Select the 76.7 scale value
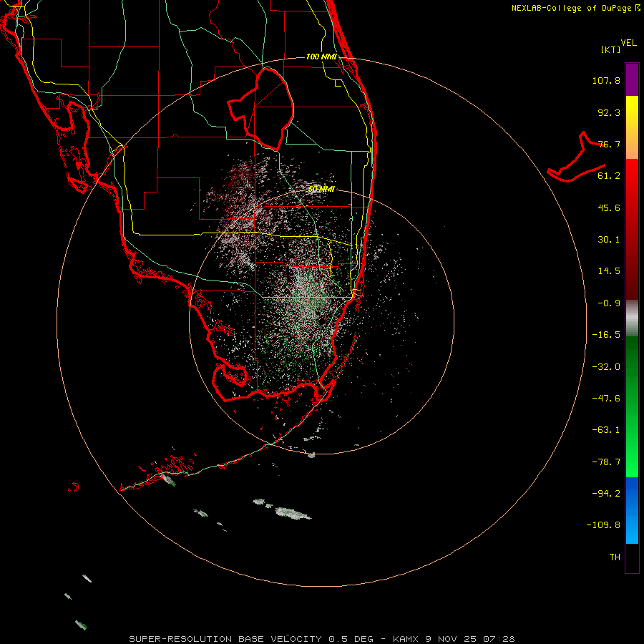Viewport: 644px width, 644px height. pos(609,144)
